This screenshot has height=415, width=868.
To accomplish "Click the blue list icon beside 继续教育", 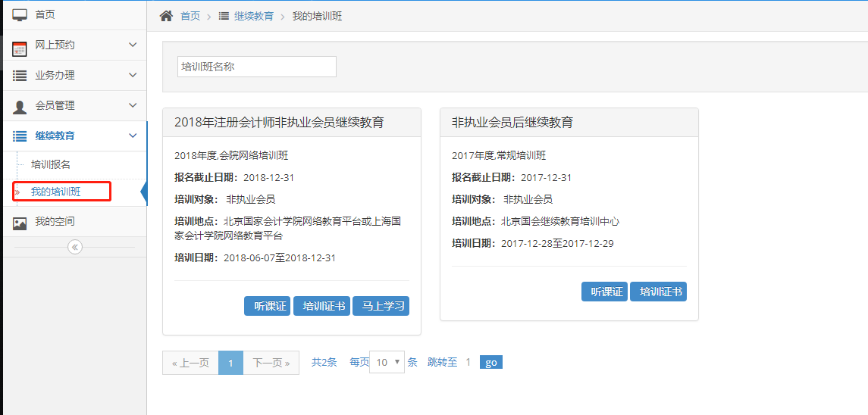I will [x=20, y=136].
